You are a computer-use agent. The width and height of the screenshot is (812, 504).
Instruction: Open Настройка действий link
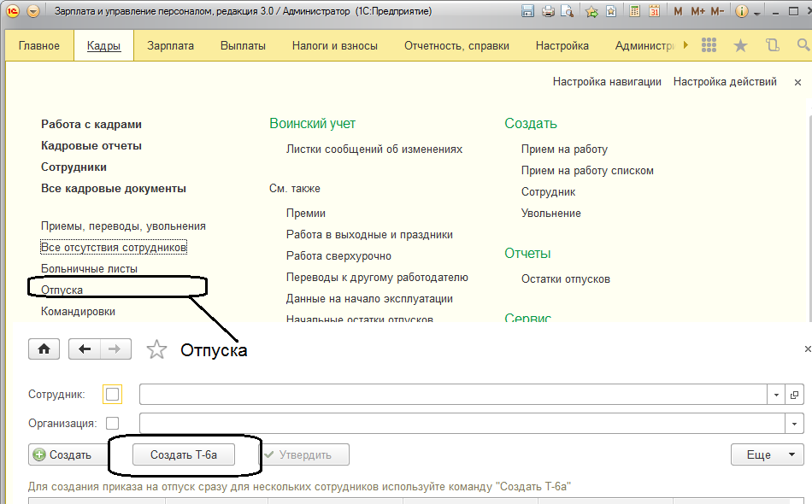pyautogui.click(x=725, y=82)
